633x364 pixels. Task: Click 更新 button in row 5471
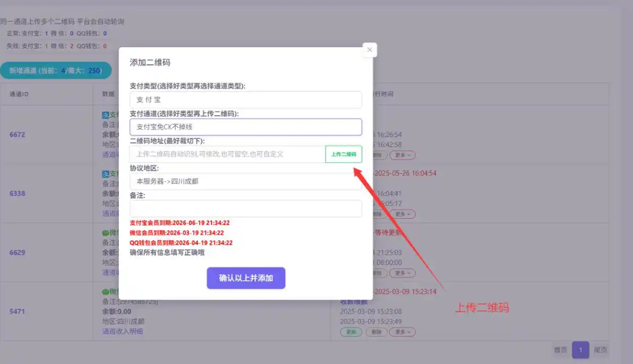[x=351, y=331]
